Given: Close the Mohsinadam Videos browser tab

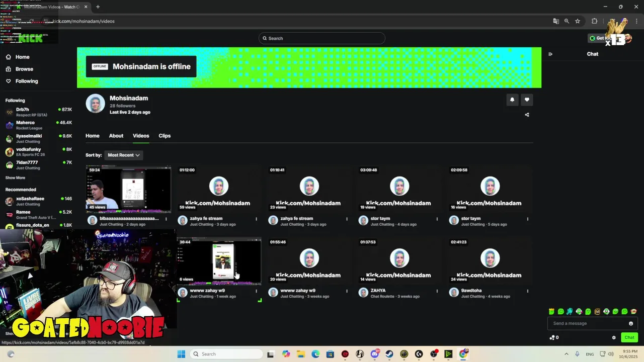Looking at the screenshot, I should click(x=86, y=7).
